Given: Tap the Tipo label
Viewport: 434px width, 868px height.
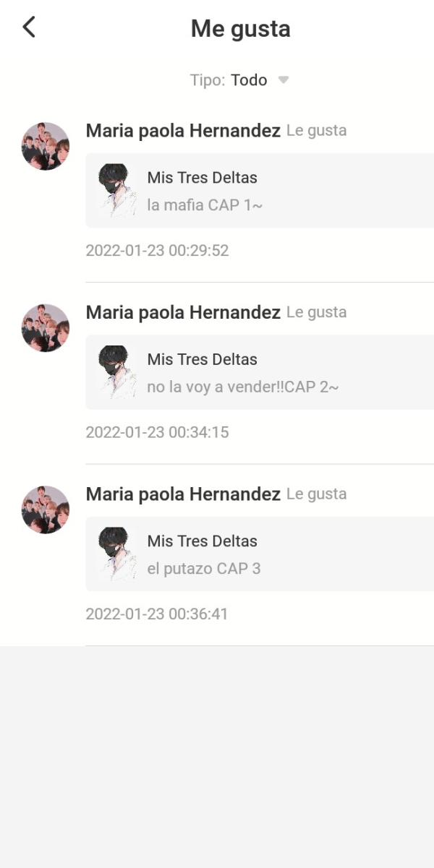Looking at the screenshot, I should (208, 80).
